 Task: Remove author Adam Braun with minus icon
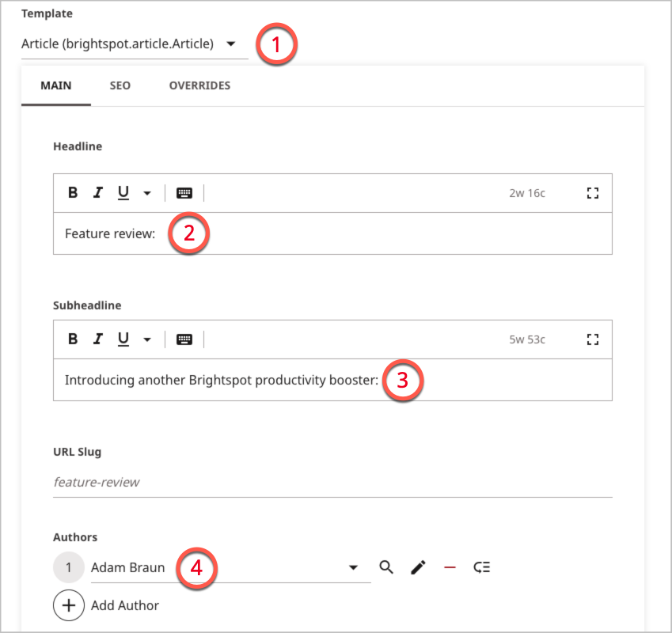pyautogui.click(x=450, y=567)
